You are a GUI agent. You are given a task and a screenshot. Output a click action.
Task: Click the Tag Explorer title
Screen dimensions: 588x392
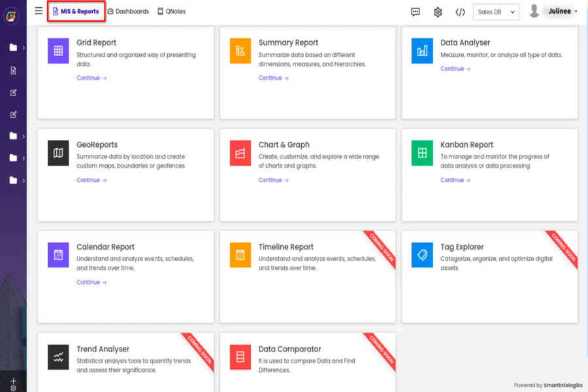(x=462, y=247)
